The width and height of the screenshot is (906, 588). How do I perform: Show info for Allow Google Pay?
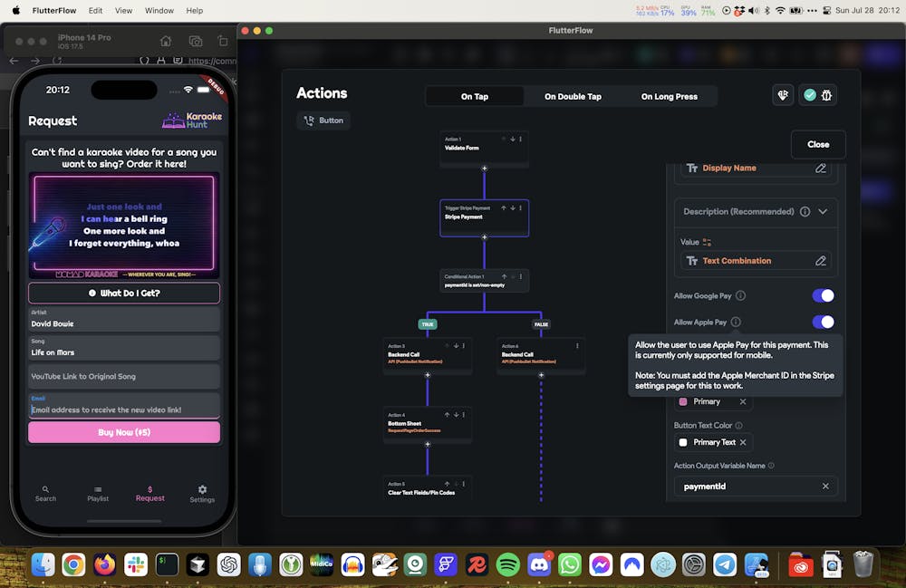tap(741, 295)
